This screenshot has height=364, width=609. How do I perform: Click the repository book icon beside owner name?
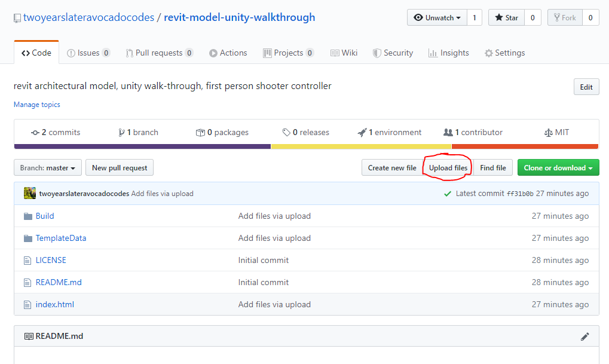[x=17, y=19]
